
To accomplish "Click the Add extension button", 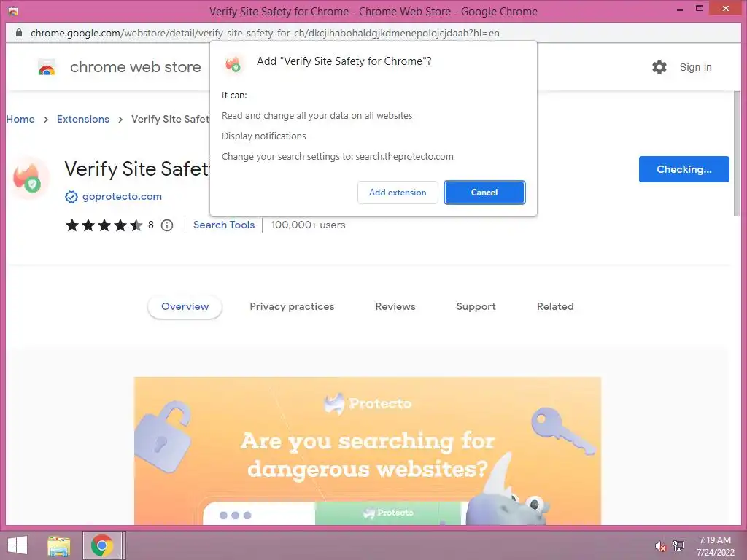I will [x=398, y=192].
